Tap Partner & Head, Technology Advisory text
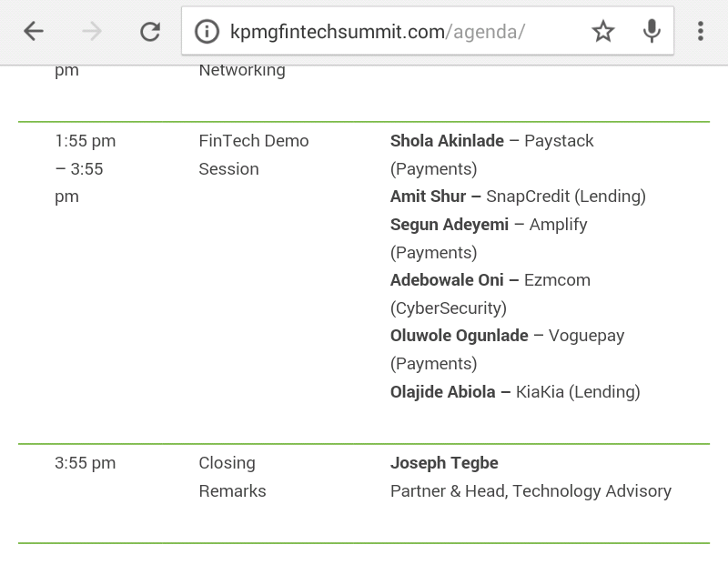The width and height of the screenshot is (728, 575). pos(531,491)
